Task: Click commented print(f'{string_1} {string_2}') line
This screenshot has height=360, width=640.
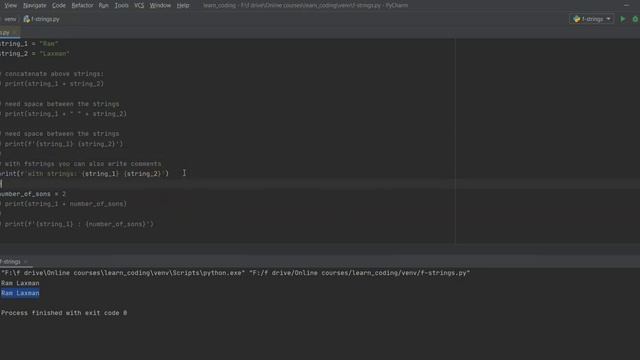Action: tap(62, 144)
